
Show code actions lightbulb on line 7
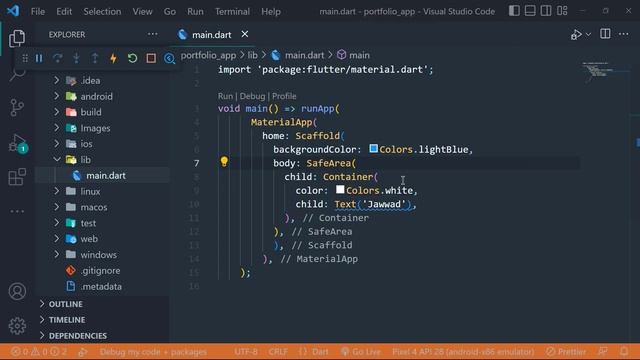pos(224,162)
